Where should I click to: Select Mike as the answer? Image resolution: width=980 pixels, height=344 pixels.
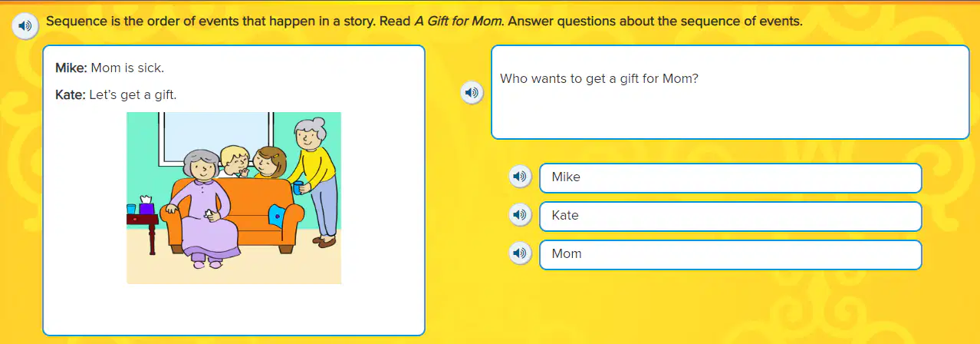(x=730, y=177)
